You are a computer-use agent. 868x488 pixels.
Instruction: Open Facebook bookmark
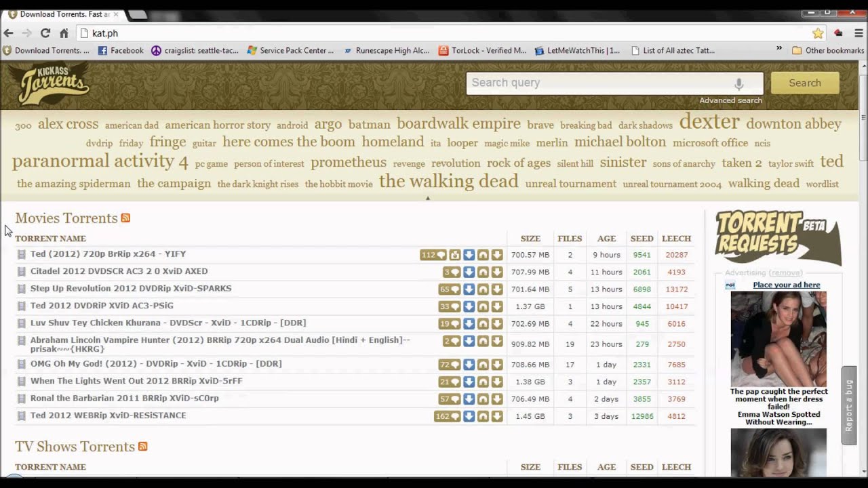(121, 50)
